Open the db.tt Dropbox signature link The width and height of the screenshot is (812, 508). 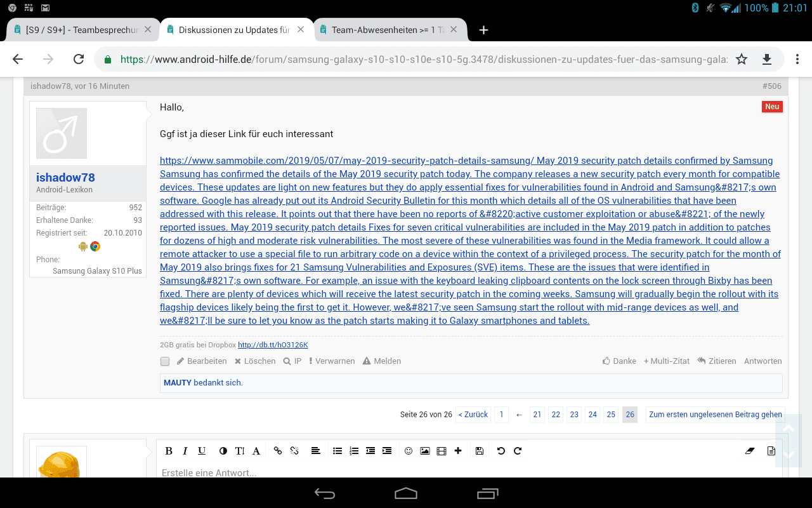click(273, 345)
